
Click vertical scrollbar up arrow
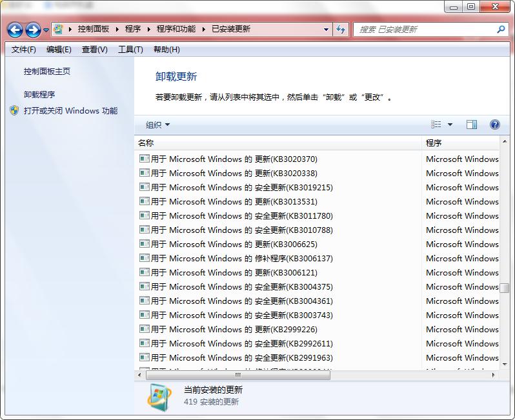(505, 141)
